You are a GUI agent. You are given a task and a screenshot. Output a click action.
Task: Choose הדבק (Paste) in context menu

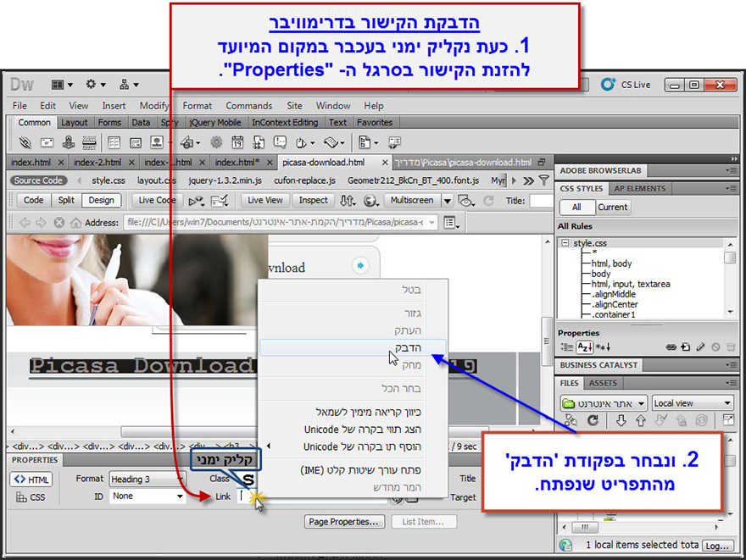[353, 347]
